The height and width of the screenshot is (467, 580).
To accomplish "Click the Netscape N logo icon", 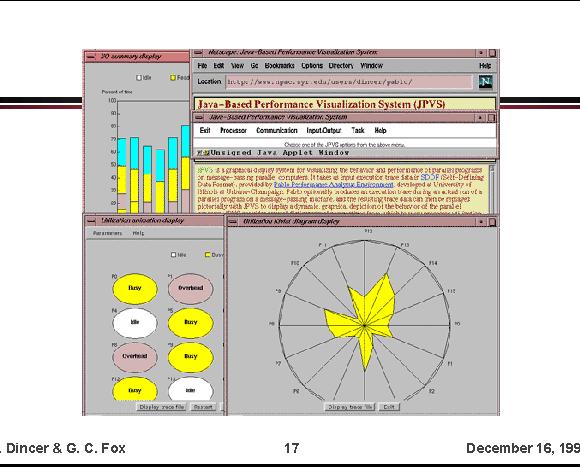I will [485, 81].
